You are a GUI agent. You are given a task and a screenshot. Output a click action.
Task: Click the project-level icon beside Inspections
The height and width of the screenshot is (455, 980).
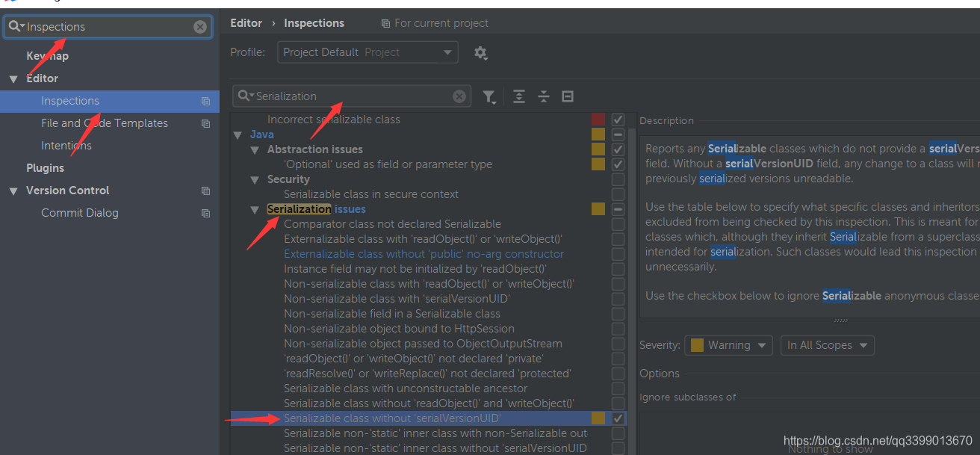205,101
